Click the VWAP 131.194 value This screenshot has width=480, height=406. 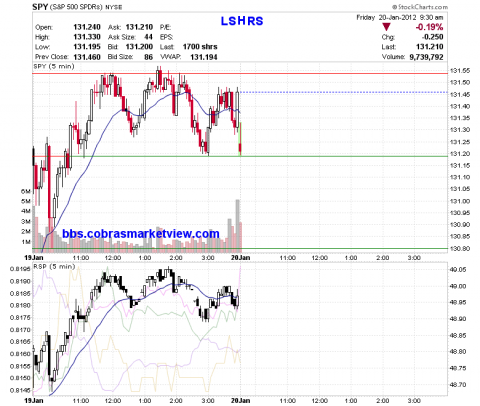204,57
